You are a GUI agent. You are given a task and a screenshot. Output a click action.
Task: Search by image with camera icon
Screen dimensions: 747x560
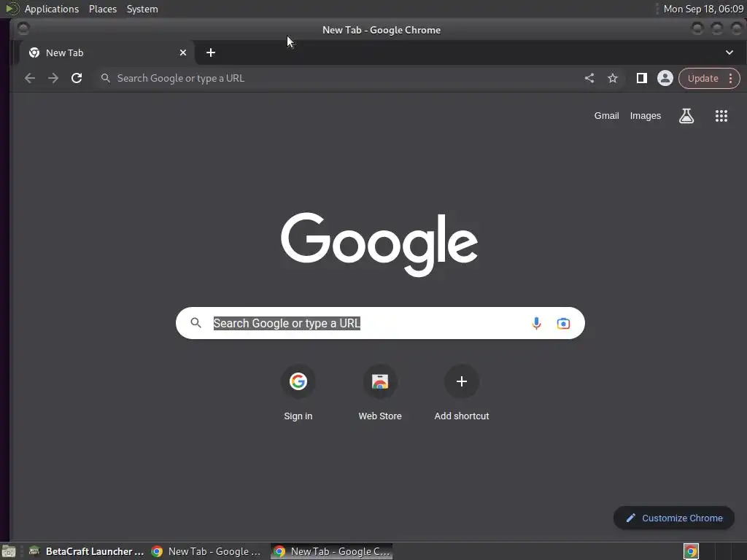(563, 323)
